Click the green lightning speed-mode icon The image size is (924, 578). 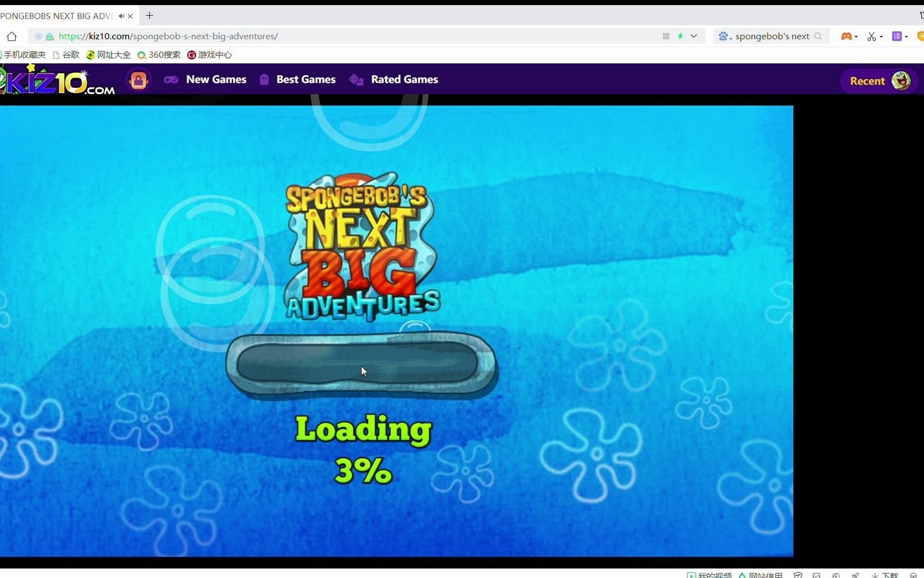[681, 36]
